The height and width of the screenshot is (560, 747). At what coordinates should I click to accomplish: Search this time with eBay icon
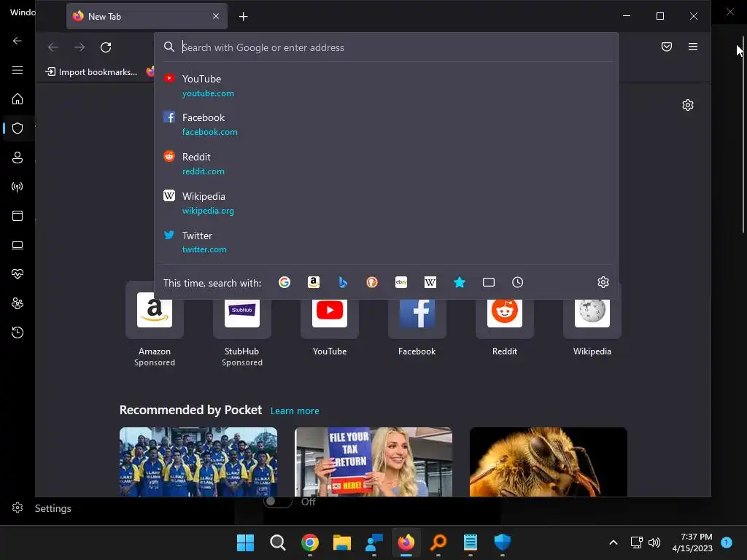tap(401, 282)
